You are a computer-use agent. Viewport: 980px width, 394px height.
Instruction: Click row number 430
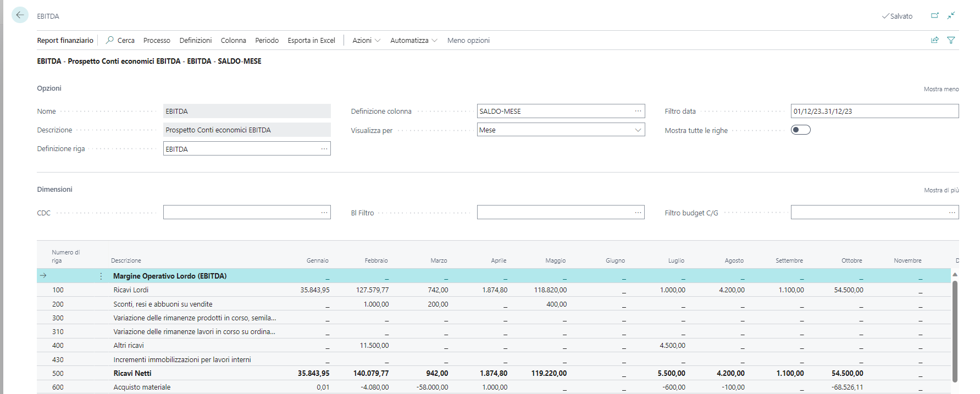[58, 359]
